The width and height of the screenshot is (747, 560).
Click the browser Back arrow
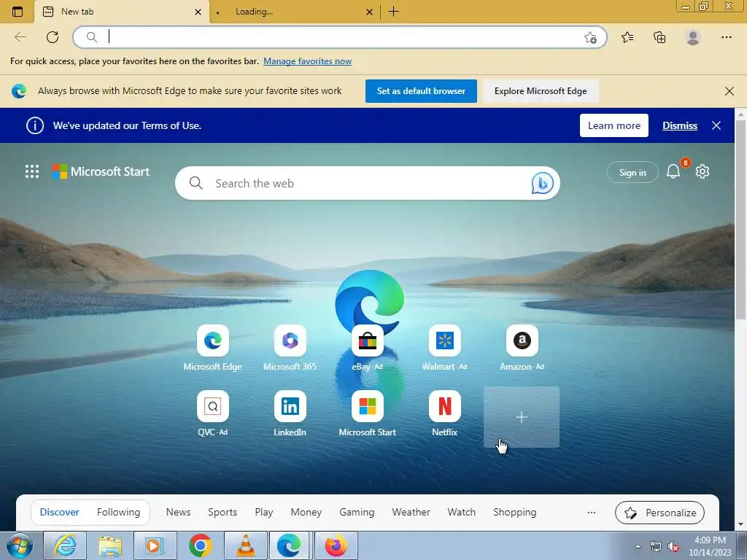[20, 37]
